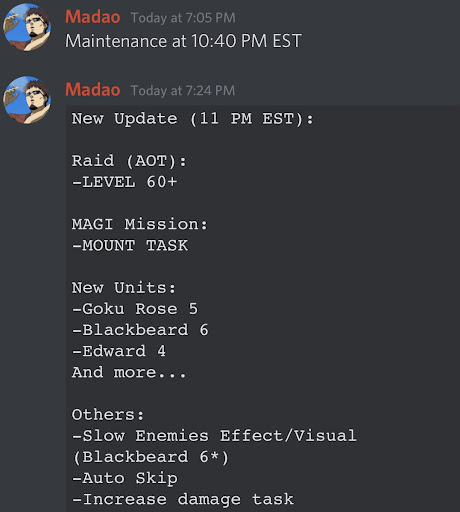The height and width of the screenshot is (512, 460).
Task: Select the 'Today at 7:05 PM' timestamp
Action: (x=183, y=18)
